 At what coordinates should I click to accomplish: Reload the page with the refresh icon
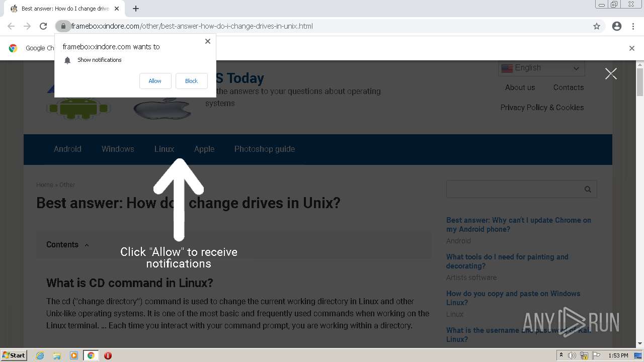coord(43,26)
